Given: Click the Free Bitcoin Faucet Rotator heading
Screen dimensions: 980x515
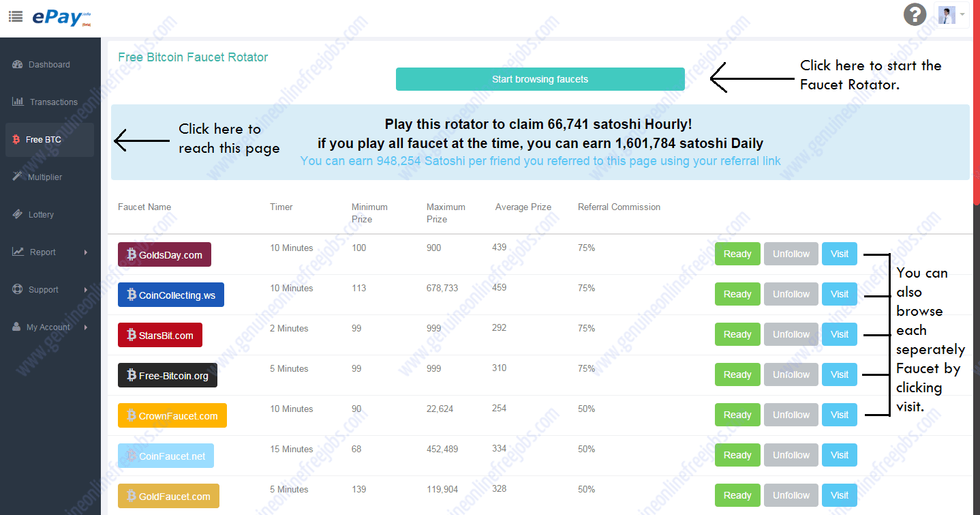Looking at the screenshot, I should coord(193,57).
